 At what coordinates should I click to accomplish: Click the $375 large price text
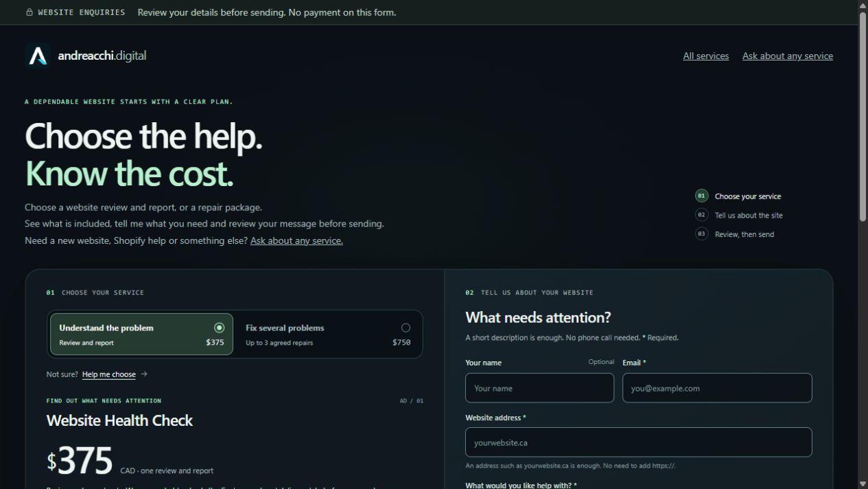[79, 460]
